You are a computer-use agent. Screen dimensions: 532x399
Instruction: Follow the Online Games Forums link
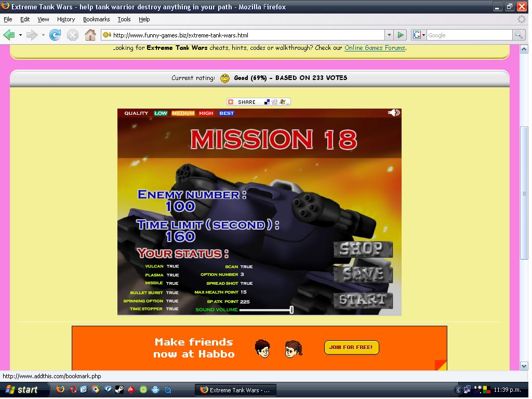click(x=375, y=48)
